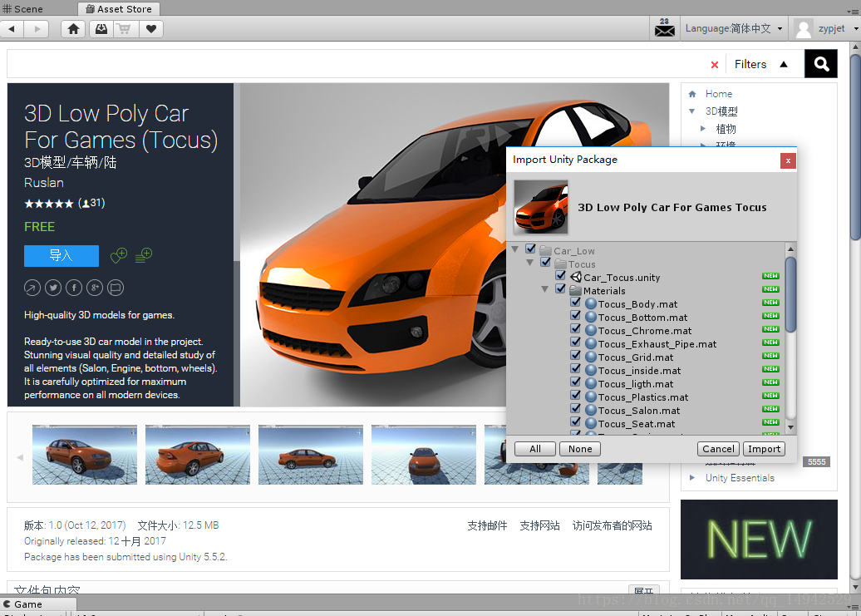Click the import list scroll down arrow

click(790, 427)
